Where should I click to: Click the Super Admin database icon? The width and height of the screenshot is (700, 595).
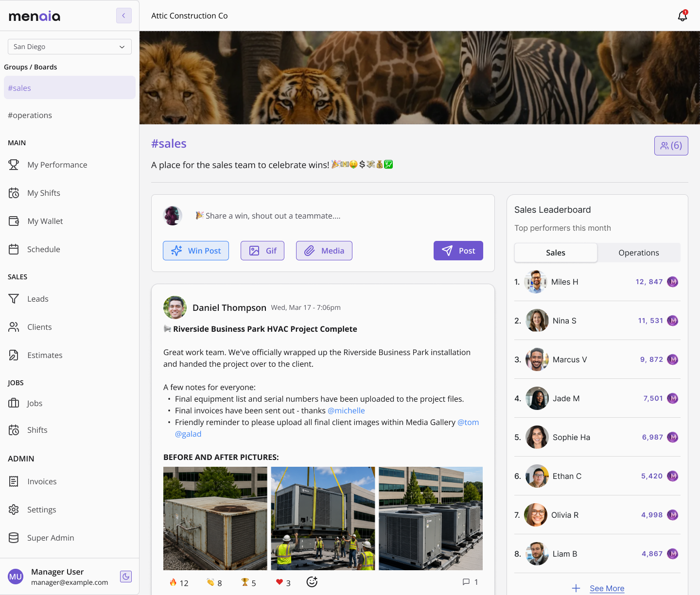point(14,538)
